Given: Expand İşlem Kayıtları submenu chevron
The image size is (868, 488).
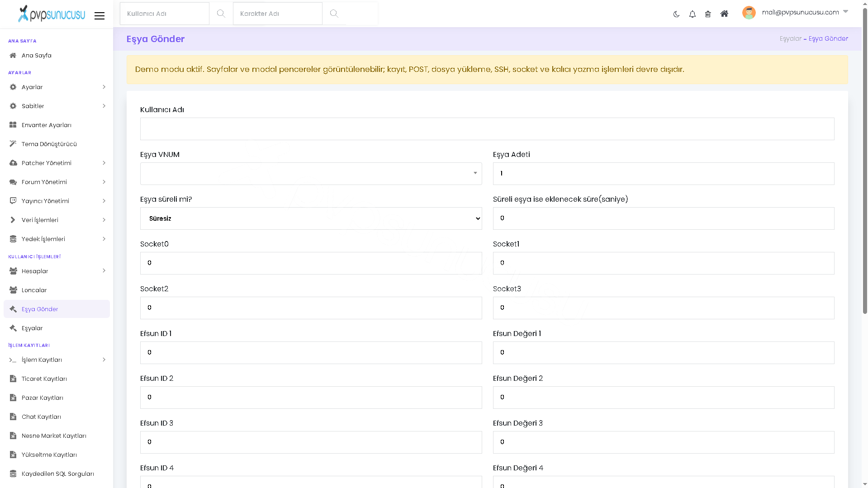Looking at the screenshot, I should tap(104, 360).
